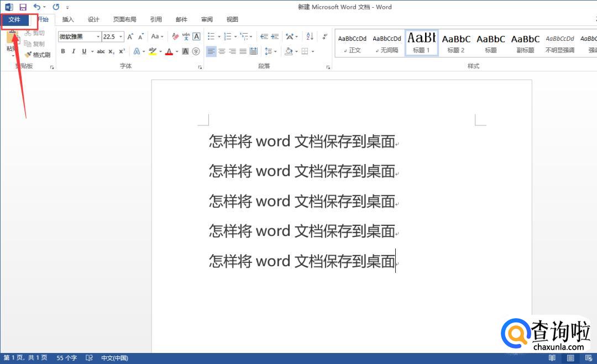Toggle italic formatting
Screen dimensions: 597x364
(x=74, y=51)
